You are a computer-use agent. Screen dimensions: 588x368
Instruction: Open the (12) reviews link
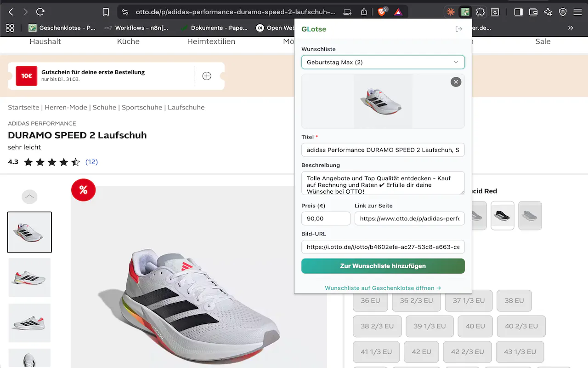tap(91, 162)
